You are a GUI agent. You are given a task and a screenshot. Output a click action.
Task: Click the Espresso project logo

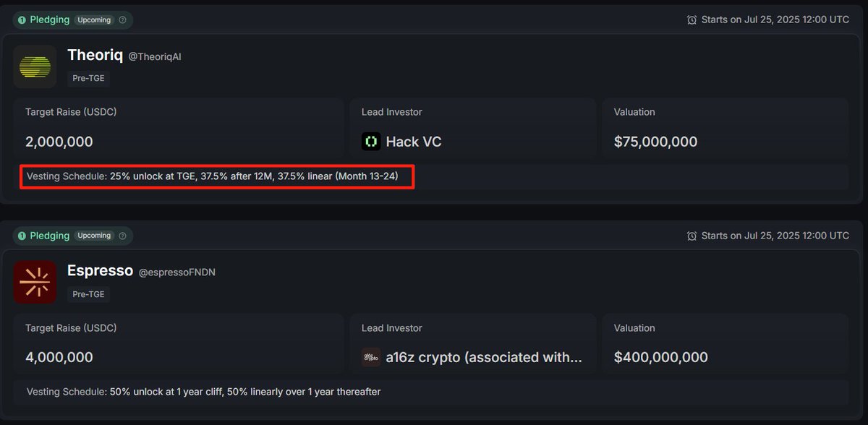35,282
